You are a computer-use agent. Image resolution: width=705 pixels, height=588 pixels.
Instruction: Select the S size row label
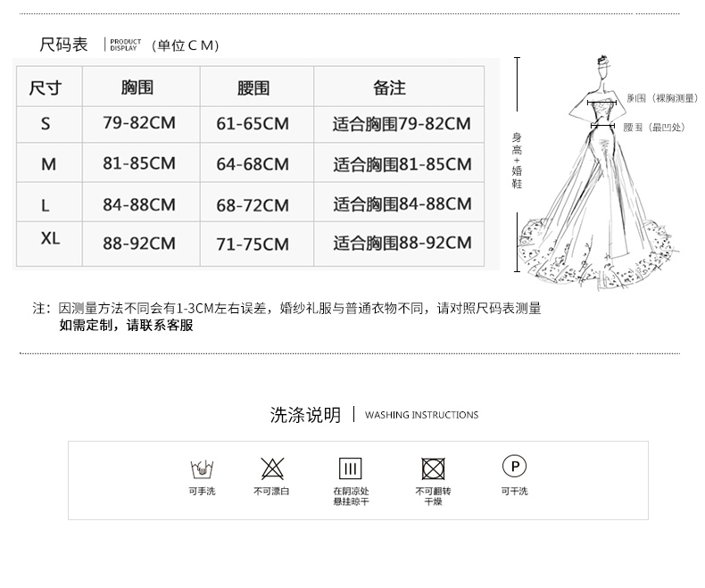click(x=46, y=124)
